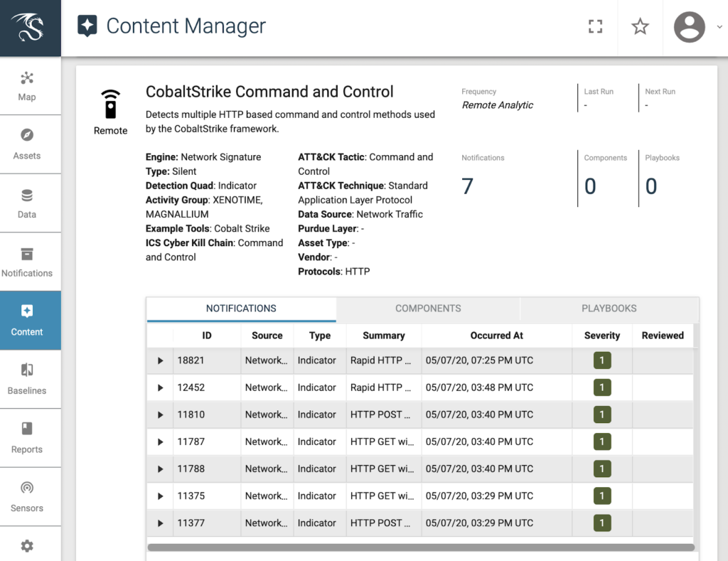Image resolution: width=728 pixels, height=561 pixels.
Task: Click Network source cell in row 11375
Action: [266, 496]
